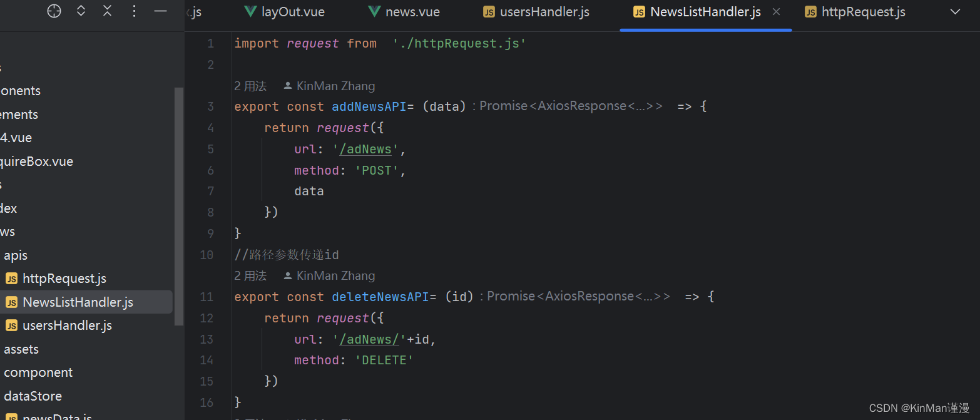
Task: Click author KinMan Zhang above addNewsAPI
Action: tap(330, 86)
